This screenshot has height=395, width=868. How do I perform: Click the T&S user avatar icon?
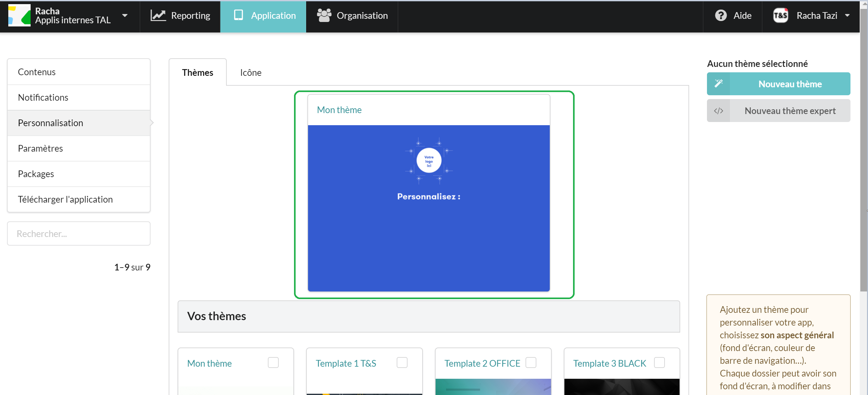(x=780, y=16)
